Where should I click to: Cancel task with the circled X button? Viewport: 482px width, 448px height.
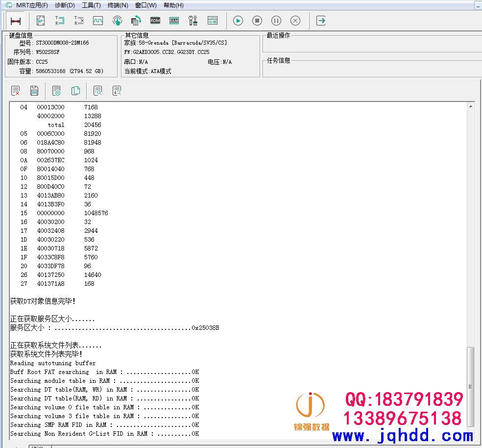pos(295,21)
